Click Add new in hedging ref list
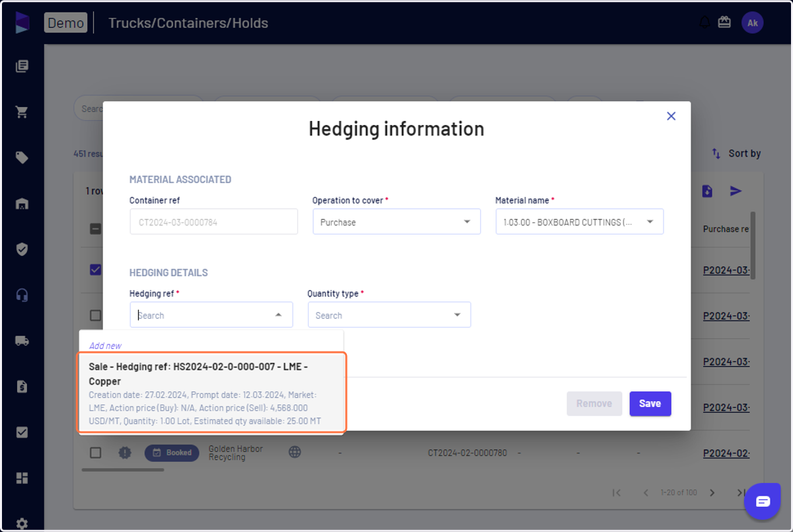 105,346
